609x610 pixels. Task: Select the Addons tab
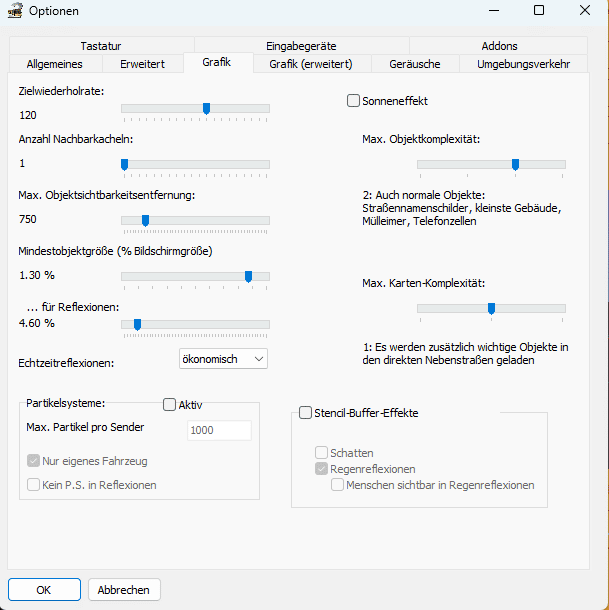499,46
